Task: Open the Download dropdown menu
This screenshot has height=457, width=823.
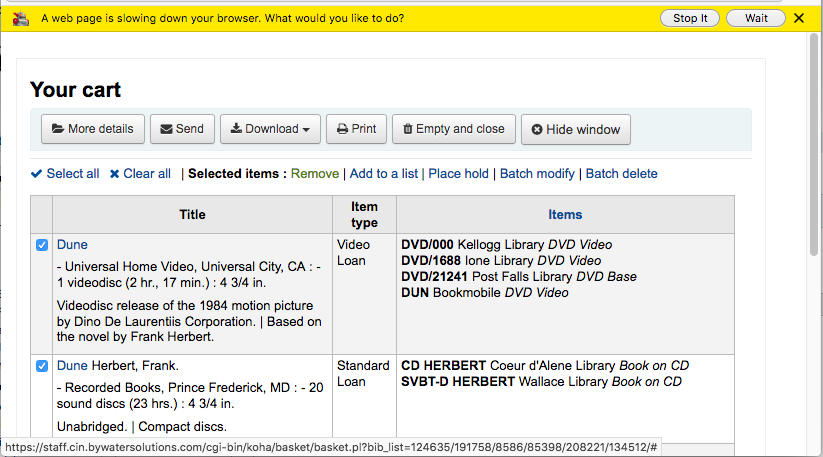Action: point(269,129)
